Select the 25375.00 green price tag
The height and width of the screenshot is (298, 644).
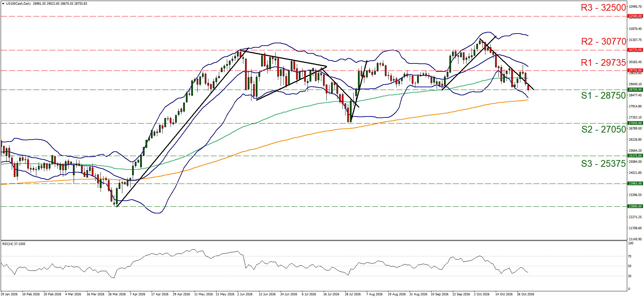[x=635, y=156]
